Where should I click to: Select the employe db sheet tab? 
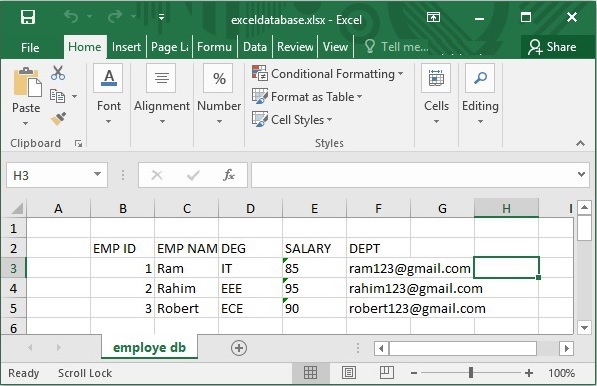[x=149, y=347]
